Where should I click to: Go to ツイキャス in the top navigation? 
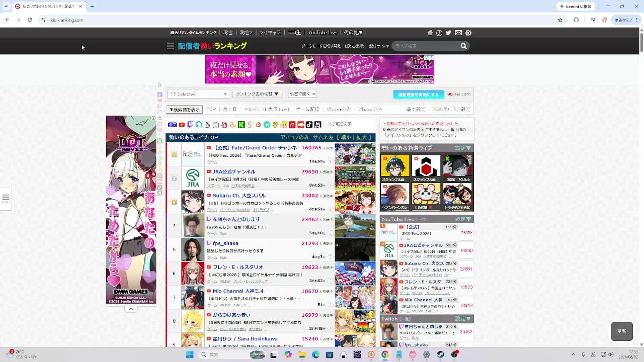(270, 33)
